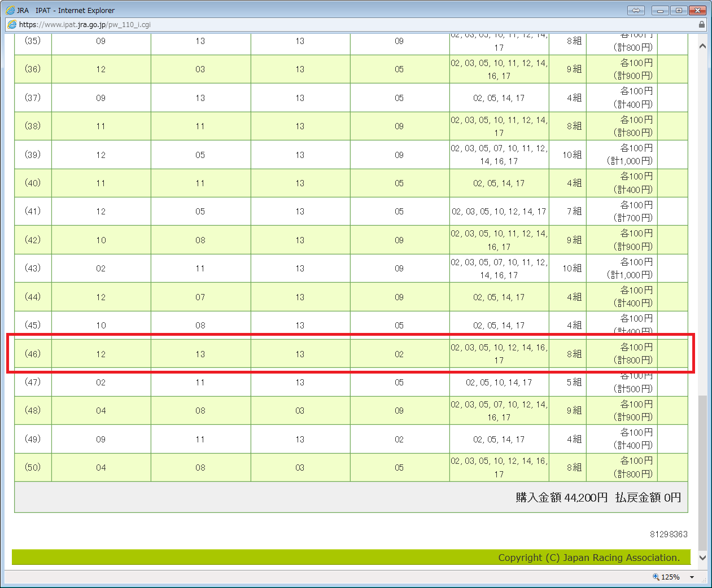Select row number (38)
The width and height of the screenshot is (712, 588).
33,126
